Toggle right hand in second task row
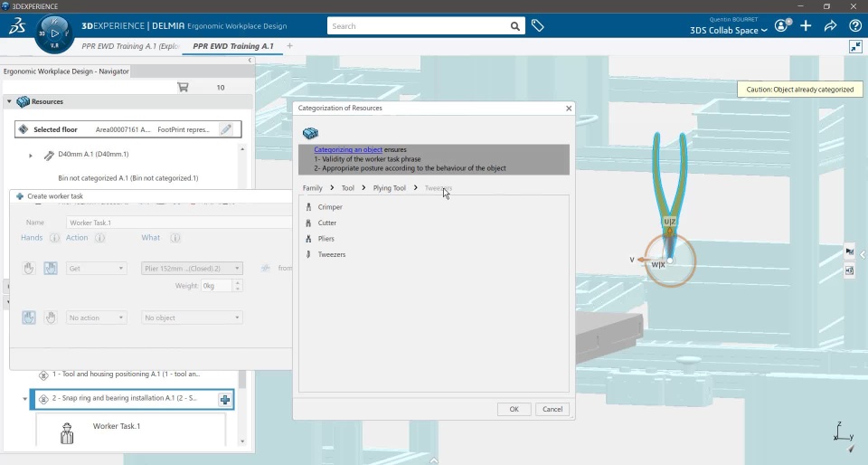 [51, 318]
